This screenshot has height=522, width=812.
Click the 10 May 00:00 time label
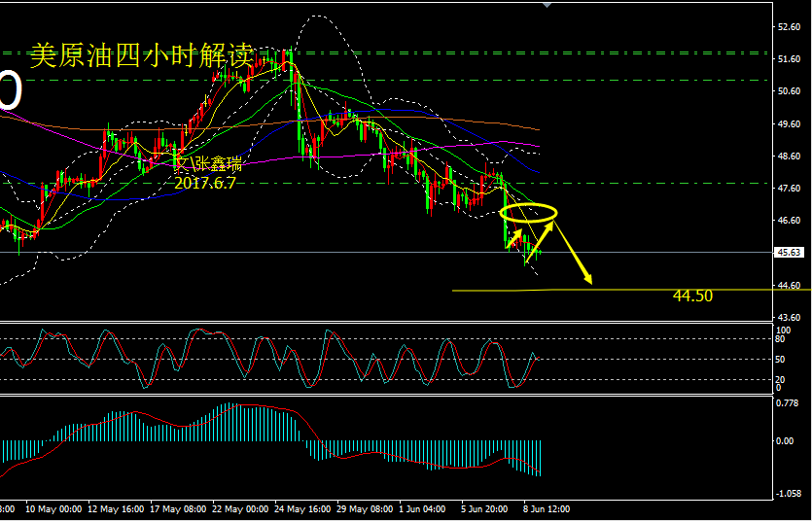point(53,508)
